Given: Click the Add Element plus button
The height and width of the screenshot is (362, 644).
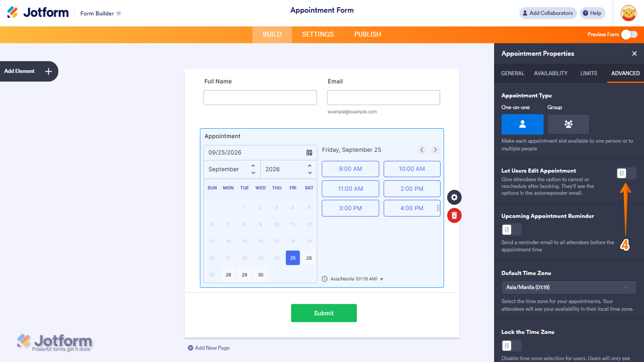Looking at the screenshot, I should click(x=48, y=71).
